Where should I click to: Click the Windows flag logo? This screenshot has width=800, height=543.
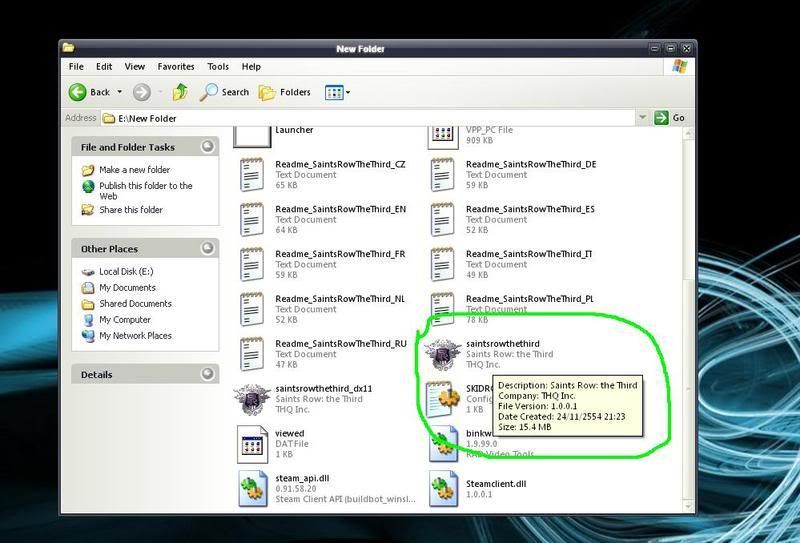point(680,66)
